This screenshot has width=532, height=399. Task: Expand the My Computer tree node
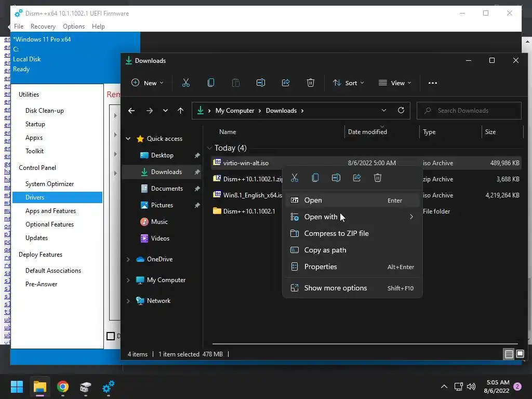128,280
